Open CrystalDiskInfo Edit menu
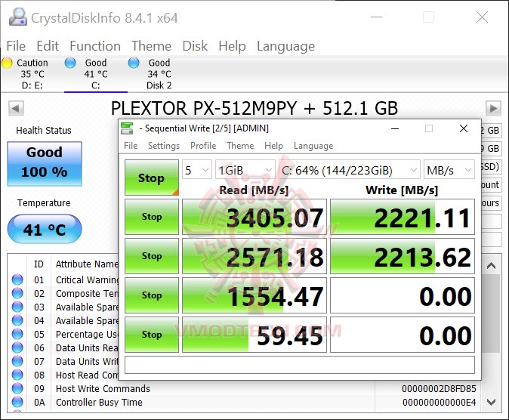The height and width of the screenshot is (420, 509). (48, 46)
